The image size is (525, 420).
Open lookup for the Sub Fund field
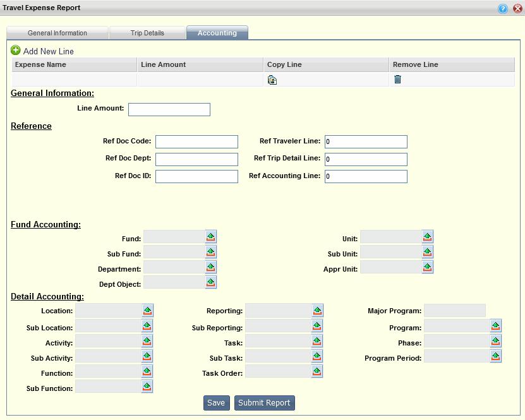tap(211, 252)
